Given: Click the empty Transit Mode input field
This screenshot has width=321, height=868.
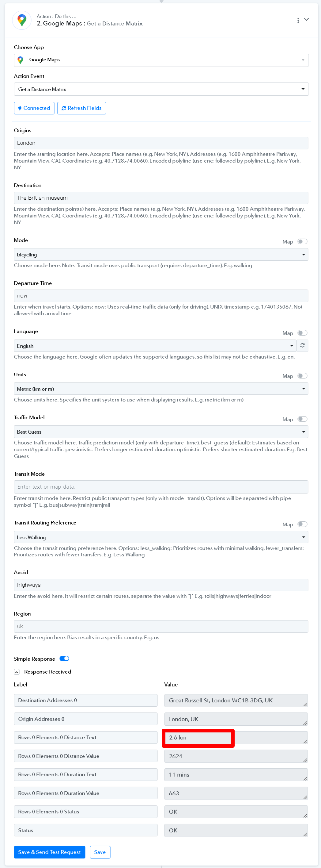Looking at the screenshot, I should (161, 487).
